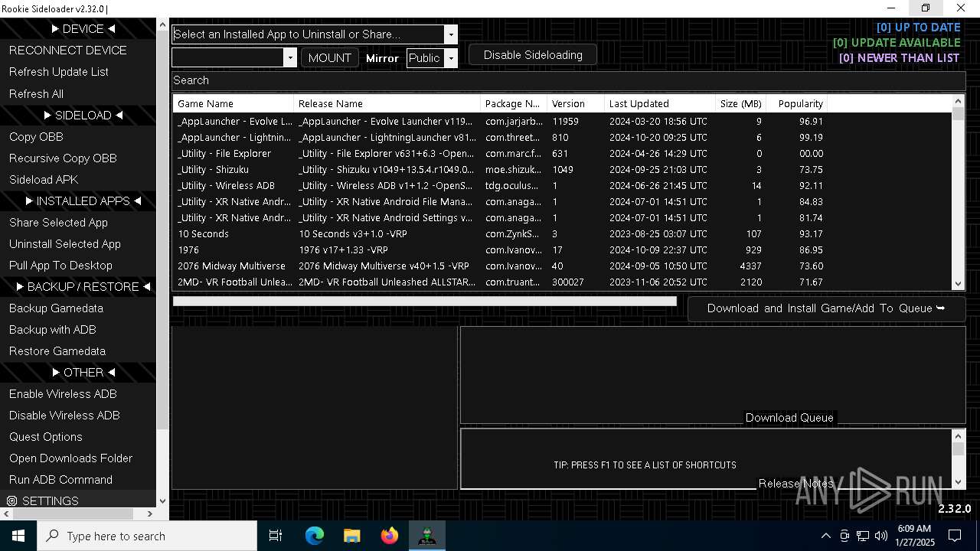Collapse the SIDELOAD section header
The image size is (980, 551).
(83, 115)
